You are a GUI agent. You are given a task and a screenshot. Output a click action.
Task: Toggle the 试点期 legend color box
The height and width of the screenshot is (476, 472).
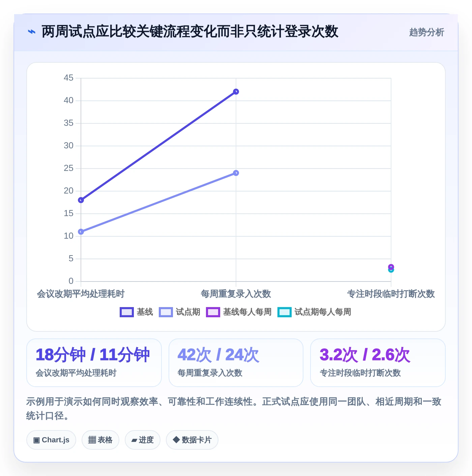pos(166,312)
